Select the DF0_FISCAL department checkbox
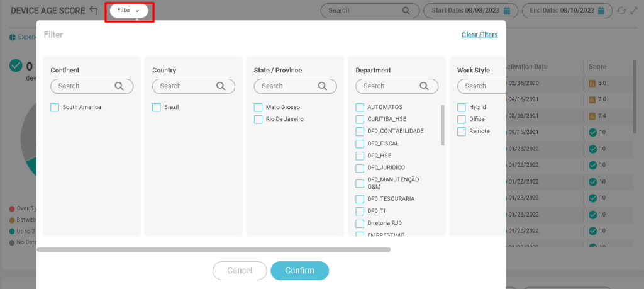Screen dimensions: 644x289 pyautogui.click(x=360, y=144)
